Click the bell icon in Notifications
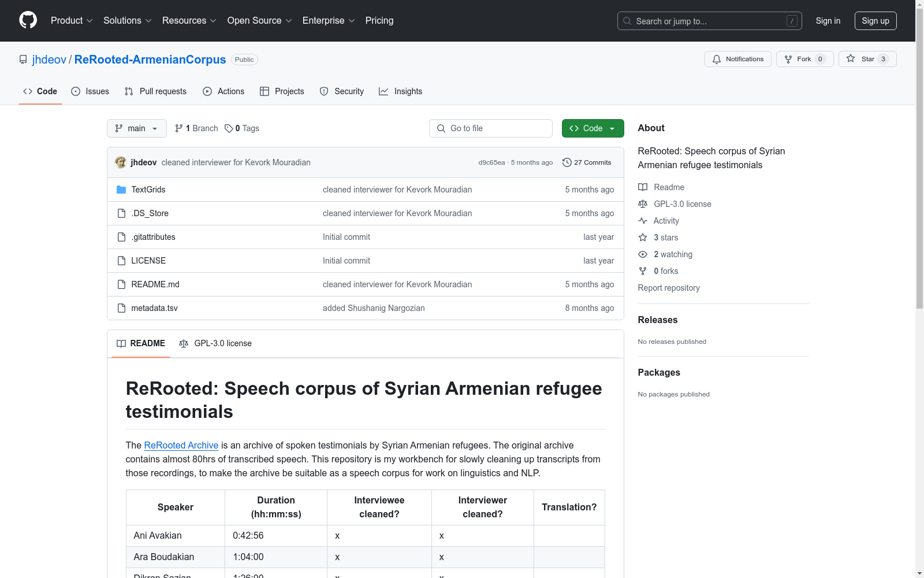This screenshot has width=924, height=578. tap(717, 59)
